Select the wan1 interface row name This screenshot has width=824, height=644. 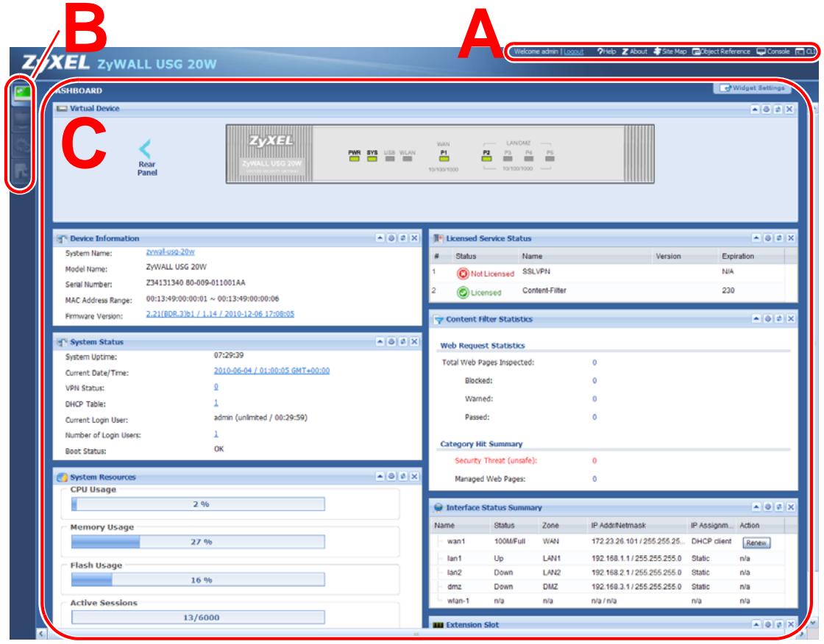pyautogui.click(x=456, y=542)
